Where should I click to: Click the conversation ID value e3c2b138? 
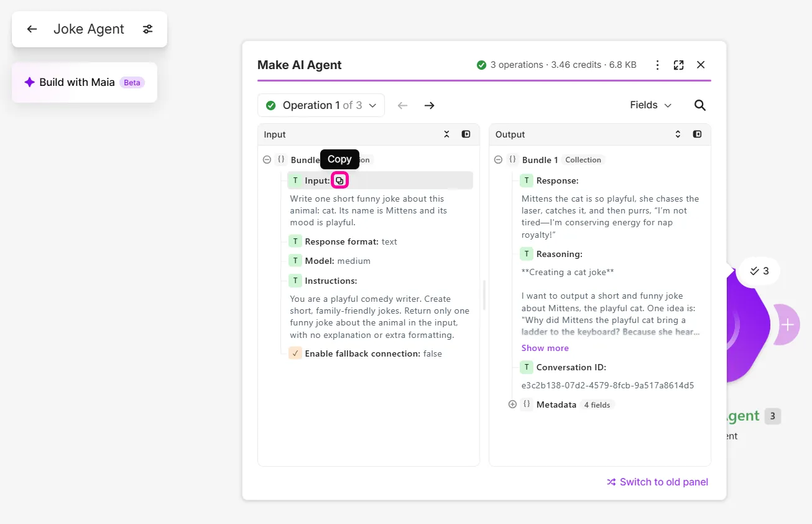tap(607, 385)
